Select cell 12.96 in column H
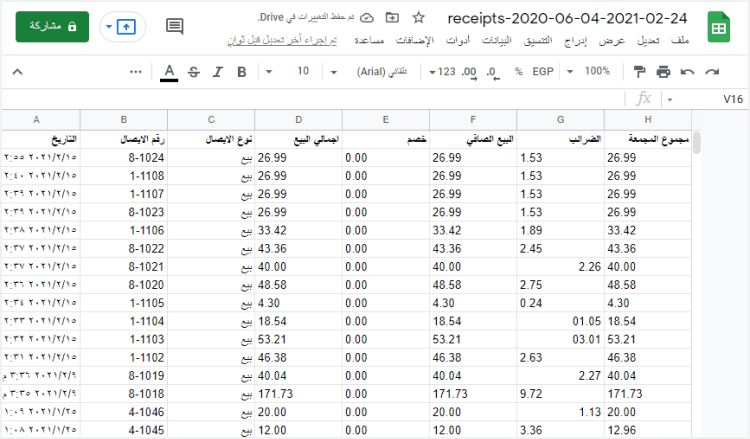750x439 pixels. (x=648, y=430)
